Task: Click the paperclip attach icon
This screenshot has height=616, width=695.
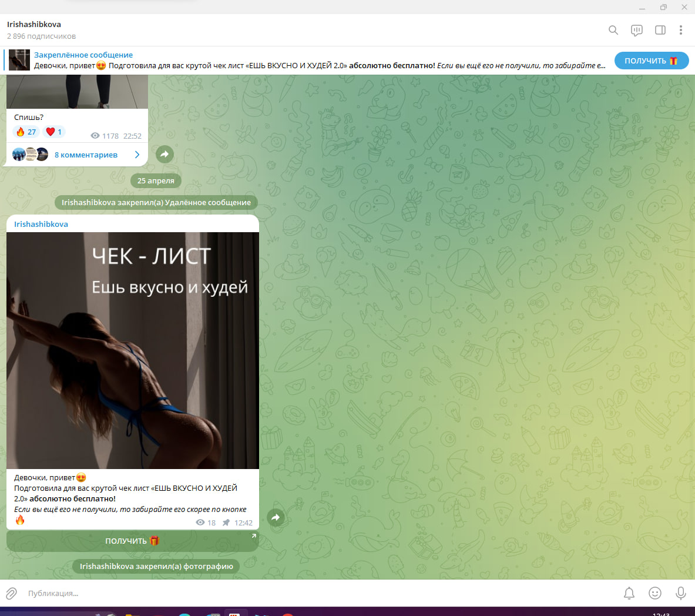Action: click(x=12, y=594)
